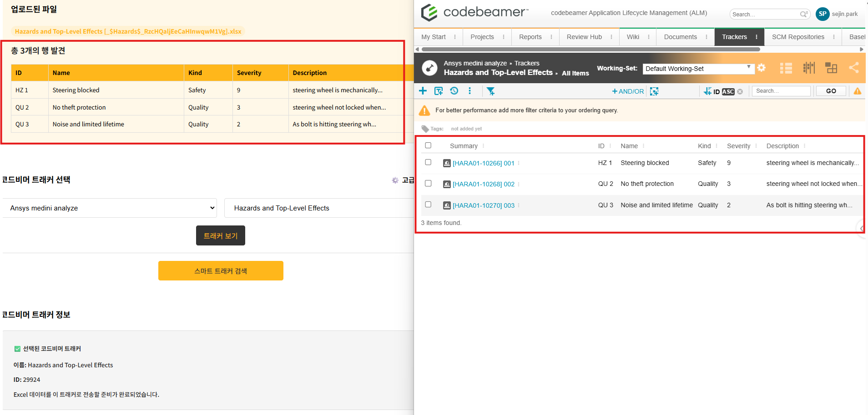Open the Default Working-Set dropdown

698,69
